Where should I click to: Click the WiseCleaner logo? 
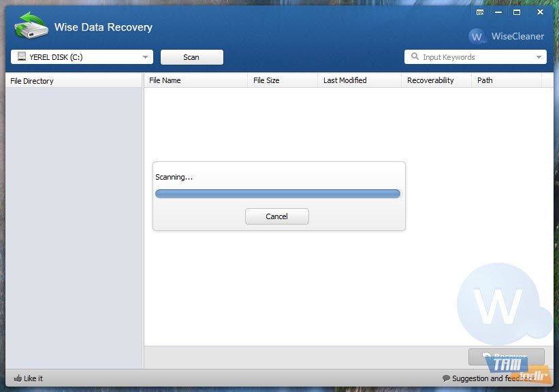point(506,36)
